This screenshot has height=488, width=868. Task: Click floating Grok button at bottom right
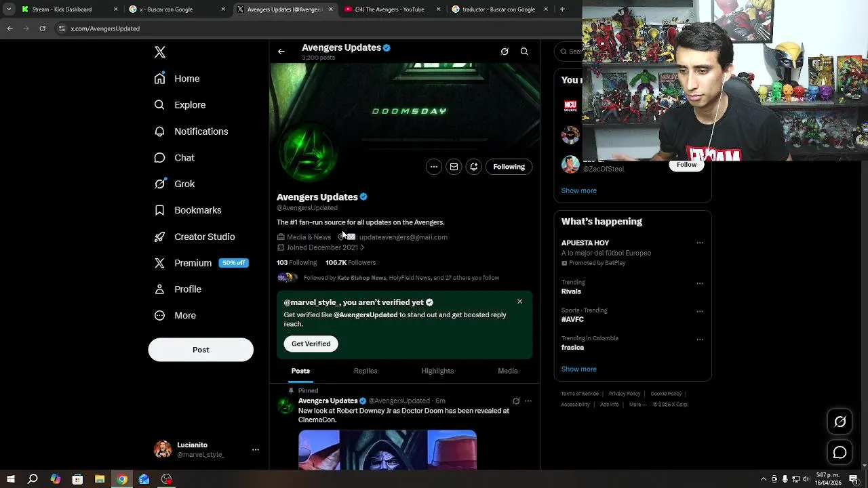(840, 422)
